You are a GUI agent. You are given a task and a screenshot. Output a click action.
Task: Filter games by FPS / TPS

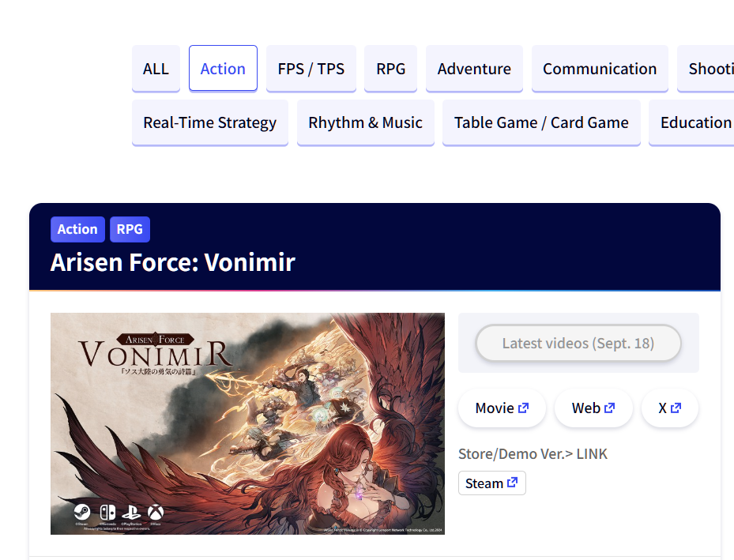(311, 68)
